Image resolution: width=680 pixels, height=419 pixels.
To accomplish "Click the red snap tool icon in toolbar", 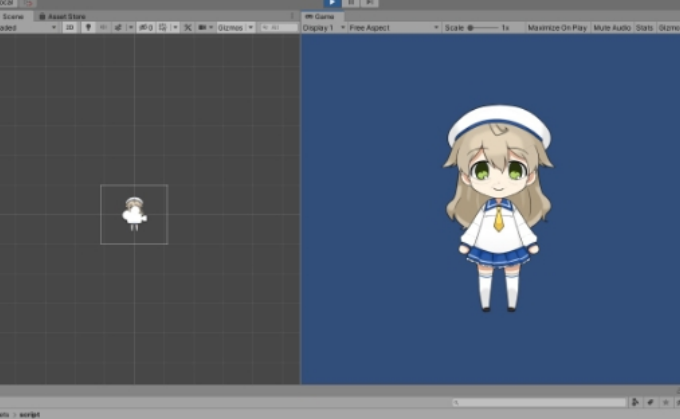I will pyautogui.click(x=29, y=3).
